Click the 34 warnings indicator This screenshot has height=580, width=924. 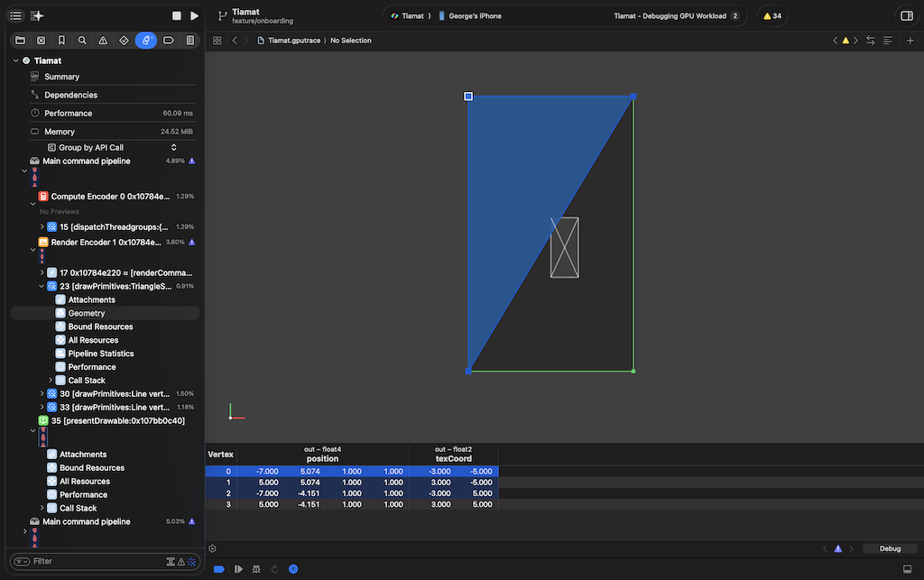tap(772, 16)
